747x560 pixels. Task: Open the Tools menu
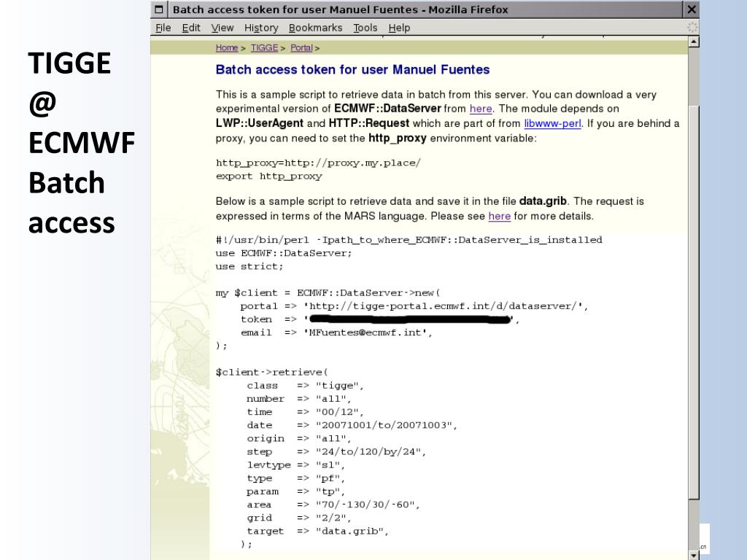pos(365,28)
